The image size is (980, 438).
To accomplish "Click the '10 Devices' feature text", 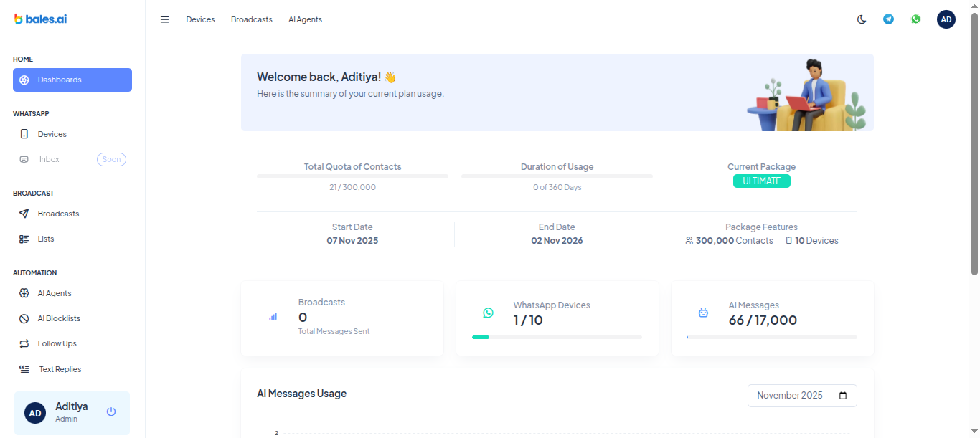I will pyautogui.click(x=816, y=241).
